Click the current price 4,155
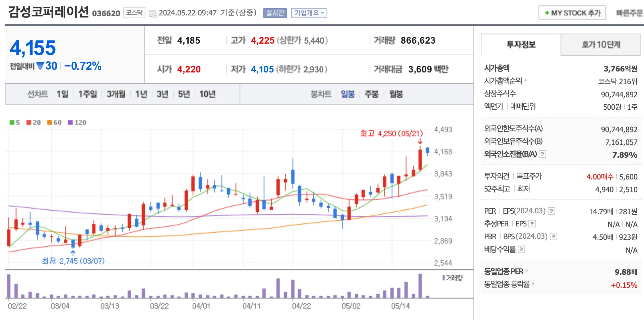Image resolution: width=644 pixels, height=320 pixels. pos(33,48)
